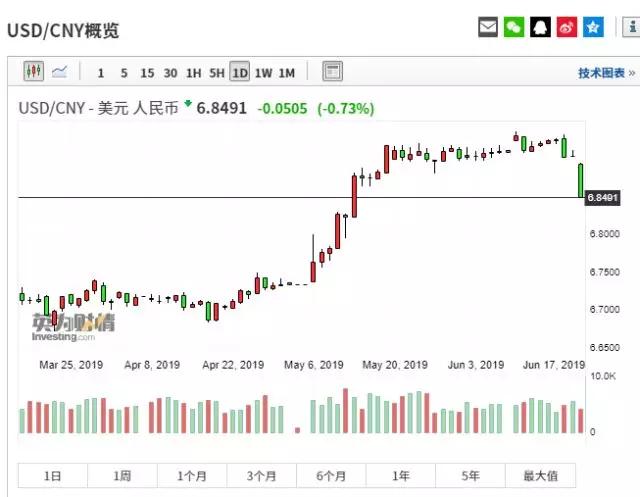Click the black bell share icon
Image resolution: width=640 pixels, height=497 pixels.
point(541,27)
